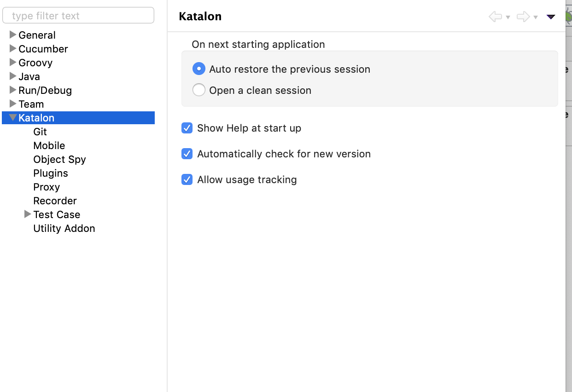Click the back navigation arrow icon
The image size is (572, 392).
tap(495, 17)
